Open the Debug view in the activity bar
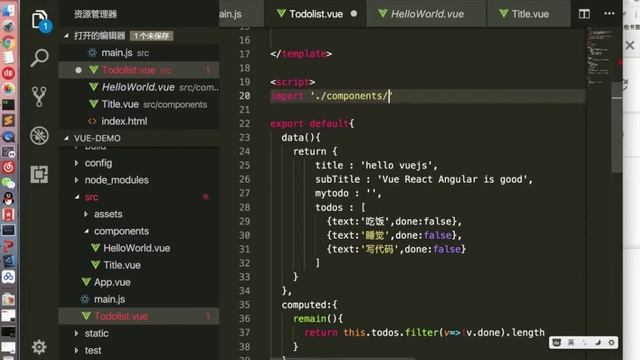 39,136
